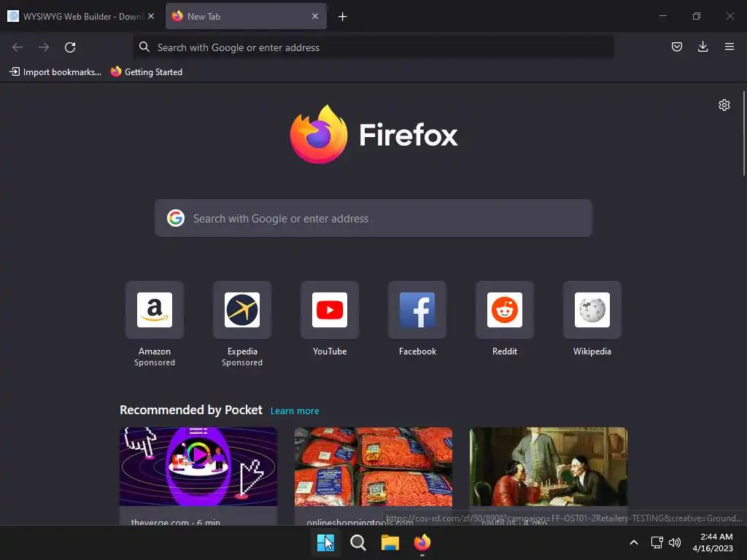This screenshot has height=560, width=747.
Task: Open Save to Pocket button
Action: (676, 47)
